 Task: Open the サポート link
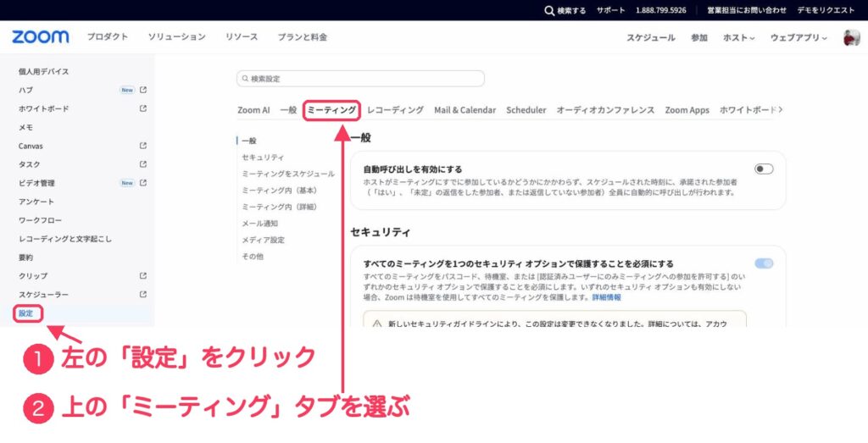click(610, 10)
